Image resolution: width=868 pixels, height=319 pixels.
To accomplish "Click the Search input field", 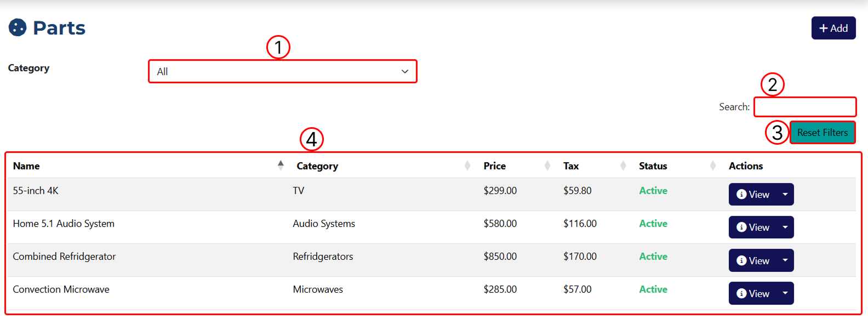I will click(804, 107).
